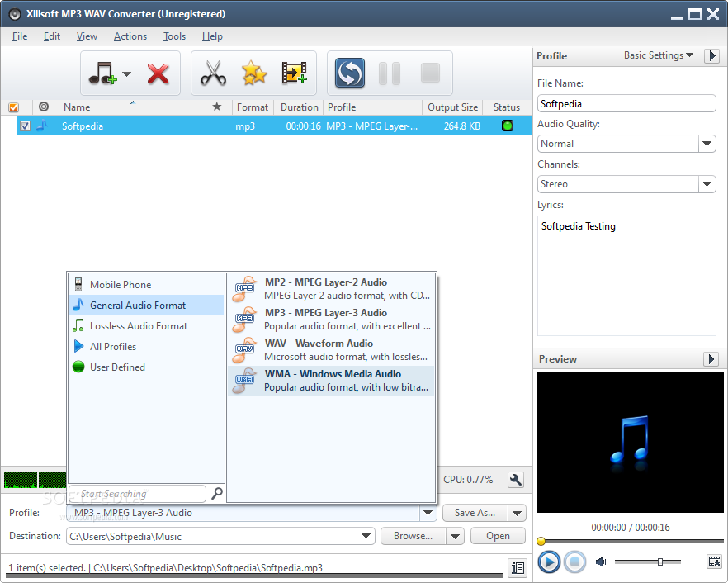The image size is (728, 583).
Task: Expand the Channels Stereo dropdown
Action: click(x=707, y=184)
